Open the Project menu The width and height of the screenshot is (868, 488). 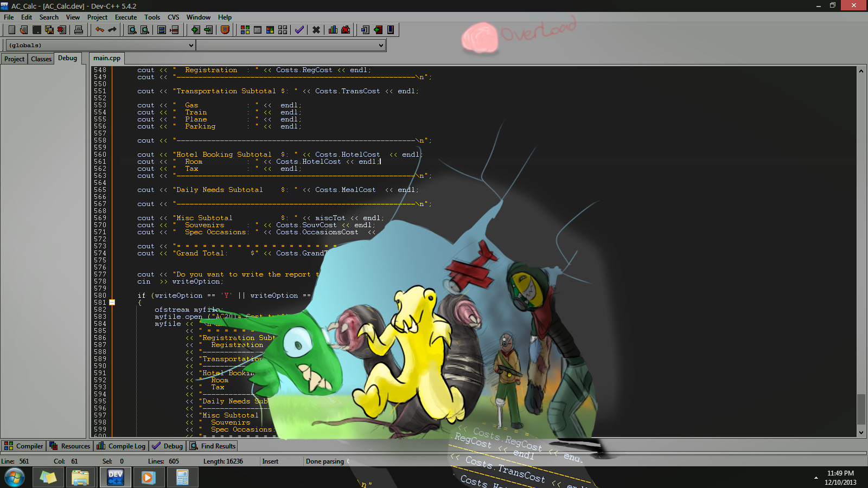tap(97, 17)
